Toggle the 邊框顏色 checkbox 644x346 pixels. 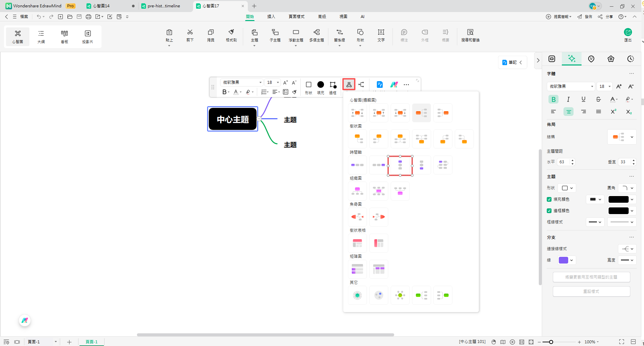549,211
